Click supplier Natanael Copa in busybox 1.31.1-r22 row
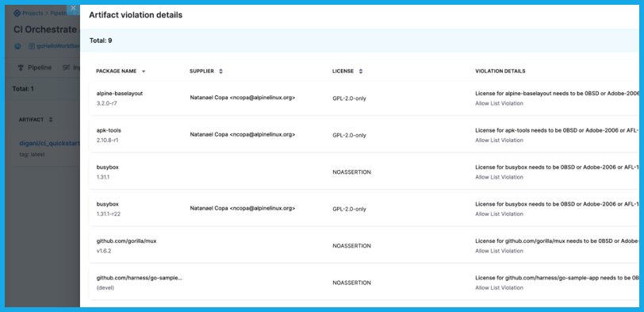 [x=243, y=209]
